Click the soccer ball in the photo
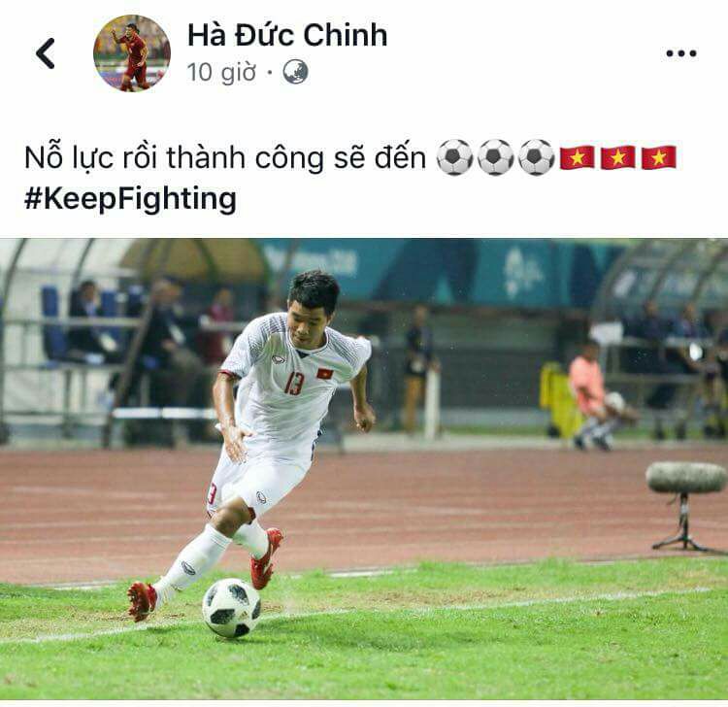 [x=231, y=608]
